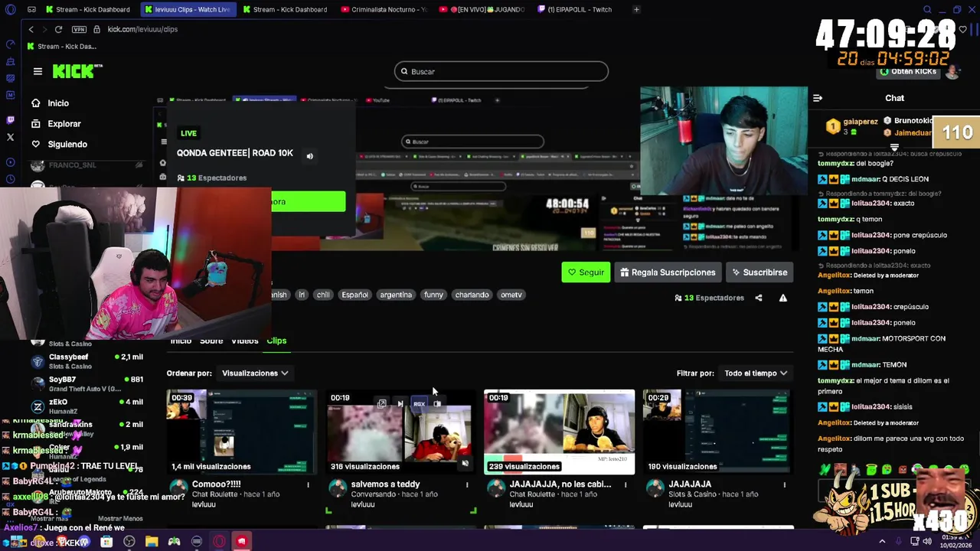Open a new browser tab
980x551 pixels.
click(636, 9)
